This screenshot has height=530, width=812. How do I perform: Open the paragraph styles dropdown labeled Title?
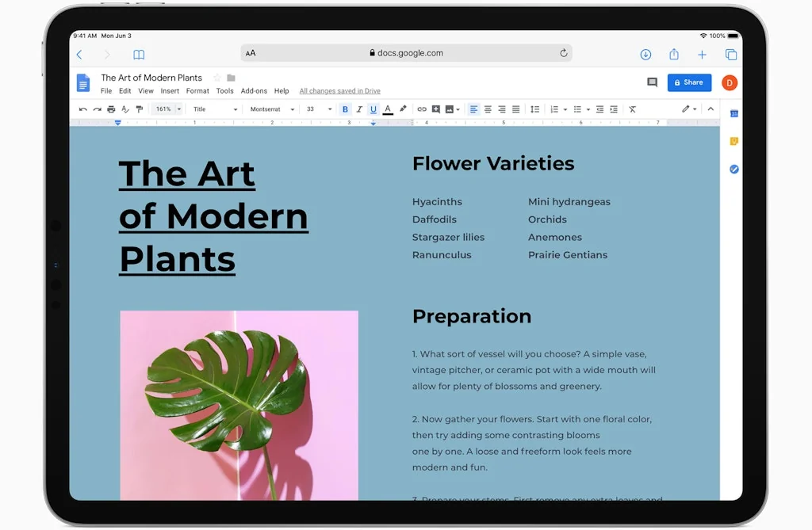point(214,109)
